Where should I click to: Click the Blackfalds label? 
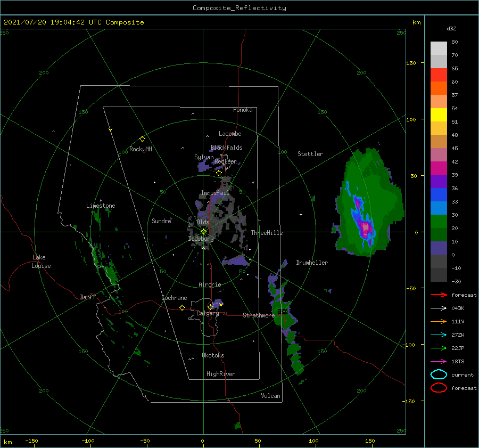[x=226, y=148]
